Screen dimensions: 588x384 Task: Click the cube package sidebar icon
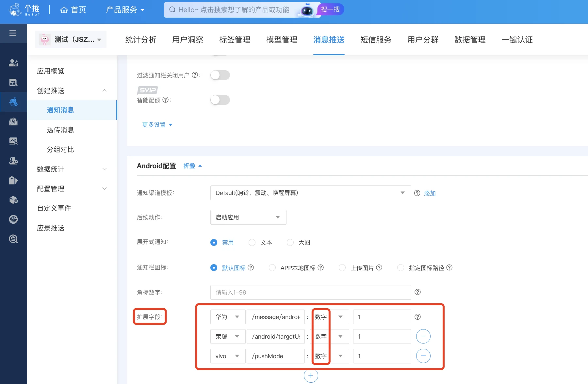tap(13, 200)
